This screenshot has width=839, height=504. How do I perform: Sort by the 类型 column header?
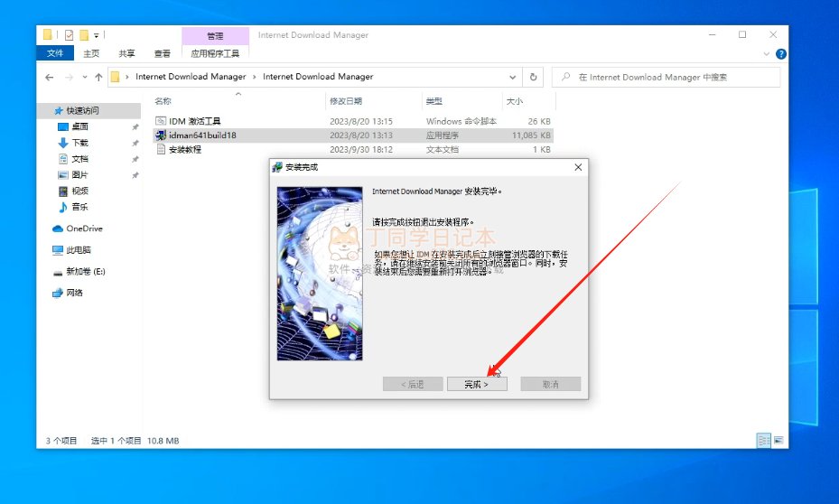tap(433, 101)
